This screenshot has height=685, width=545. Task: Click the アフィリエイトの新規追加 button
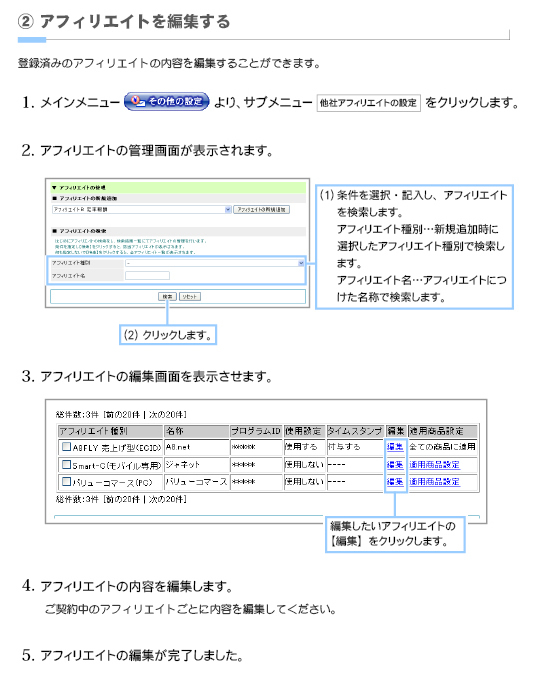coord(261,210)
